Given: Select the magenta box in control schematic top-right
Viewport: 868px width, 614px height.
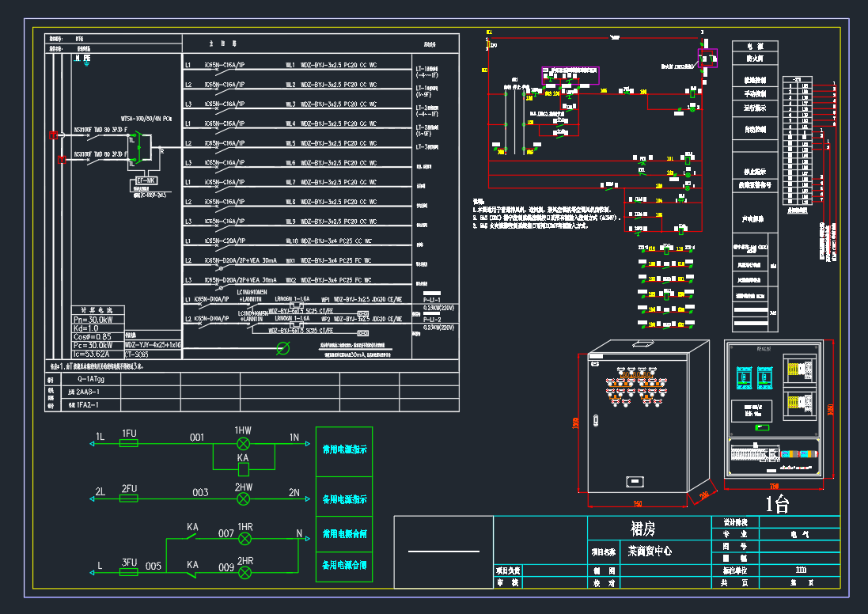Looking at the screenshot, I should point(707,58).
